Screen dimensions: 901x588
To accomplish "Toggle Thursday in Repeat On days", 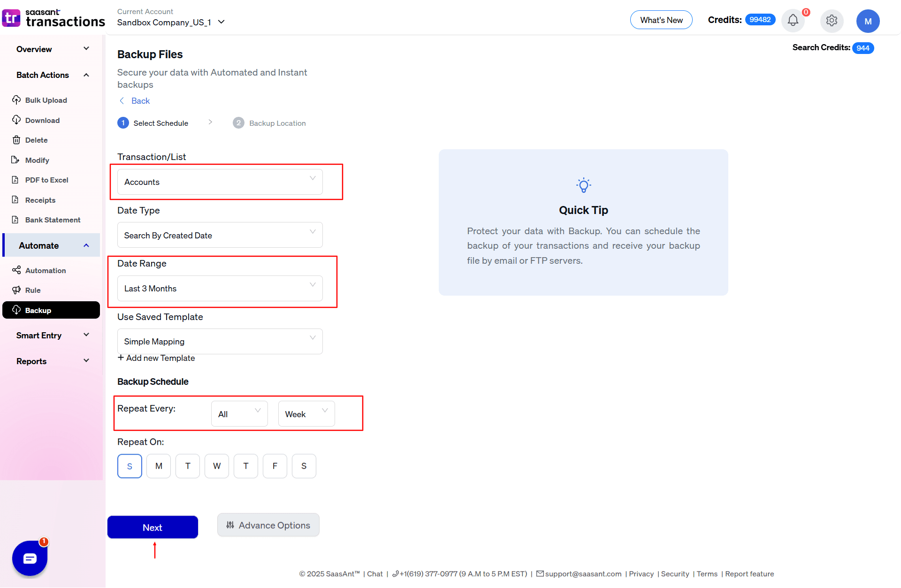I will [246, 466].
